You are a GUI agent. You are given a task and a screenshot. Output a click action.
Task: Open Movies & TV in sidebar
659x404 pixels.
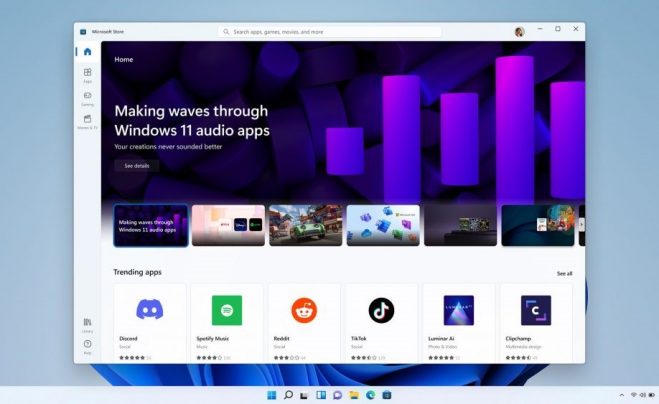87,121
